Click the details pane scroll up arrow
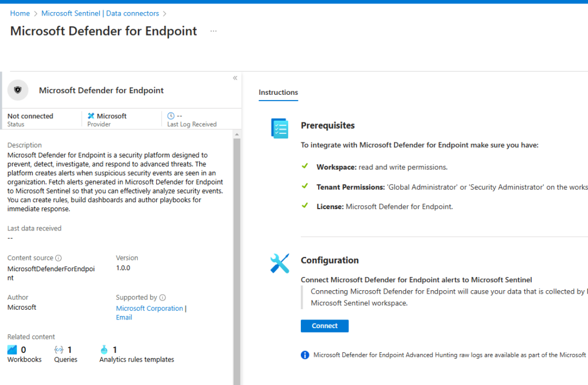Viewport: 588px width, 385px height. point(237,134)
